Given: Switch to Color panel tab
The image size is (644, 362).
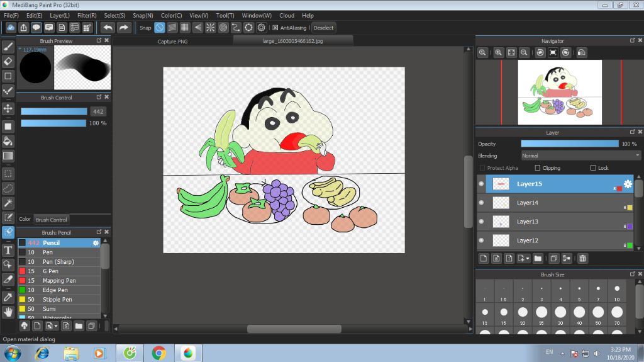Looking at the screenshot, I should (25, 219).
